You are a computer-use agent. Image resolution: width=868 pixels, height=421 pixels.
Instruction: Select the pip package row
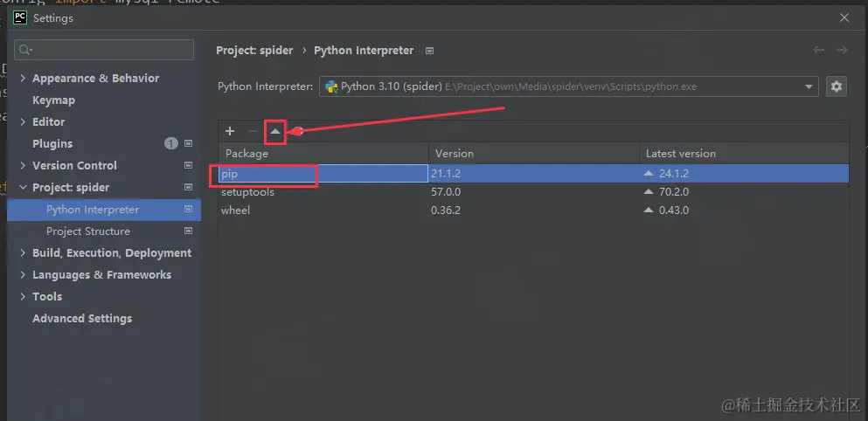coord(533,173)
